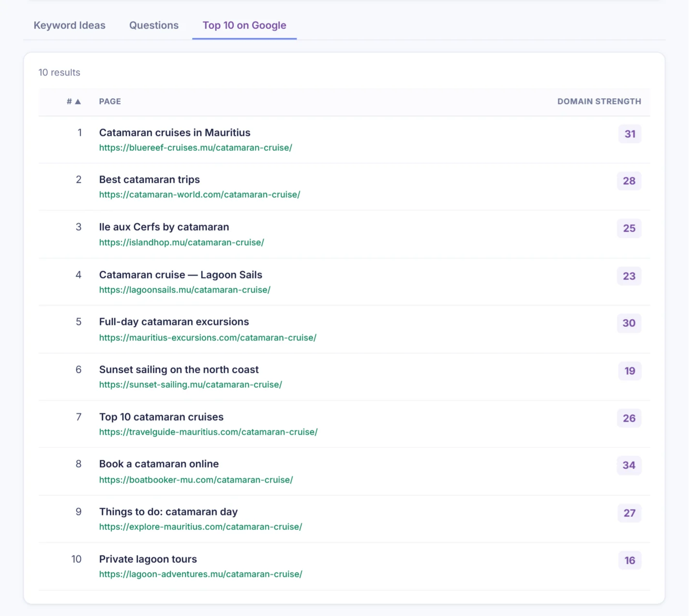This screenshot has width=689, height=616.
Task: Select title "Things to do: catamaran day"
Action: point(168,512)
